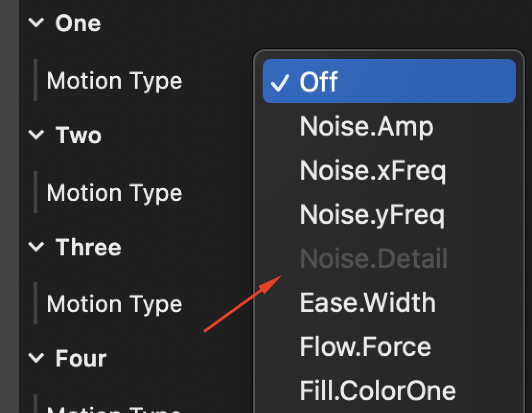Click the highlighted Off row
Screen dimensions: 532x413
388,81
